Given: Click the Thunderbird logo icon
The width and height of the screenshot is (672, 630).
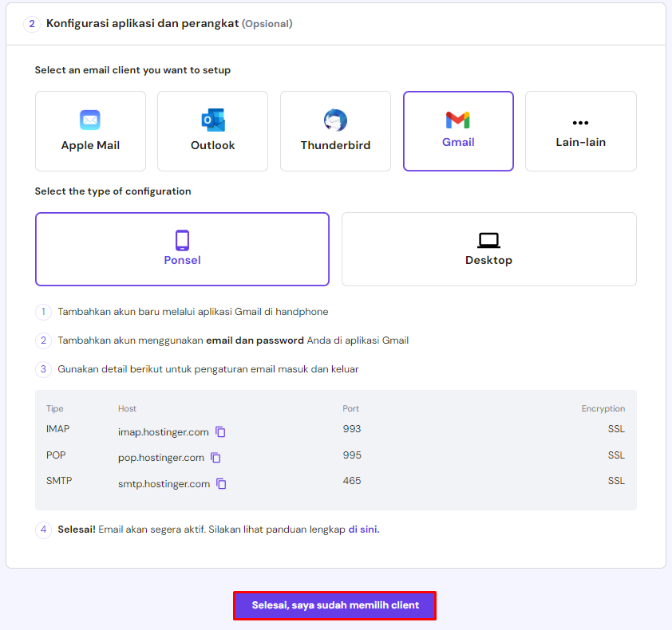Looking at the screenshot, I should point(335,120).
